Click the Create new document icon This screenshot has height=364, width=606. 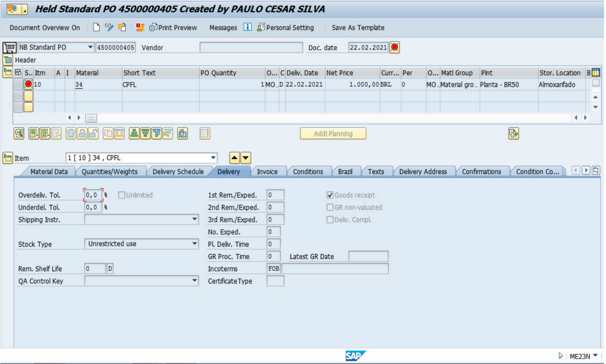[x=96, y=28]
